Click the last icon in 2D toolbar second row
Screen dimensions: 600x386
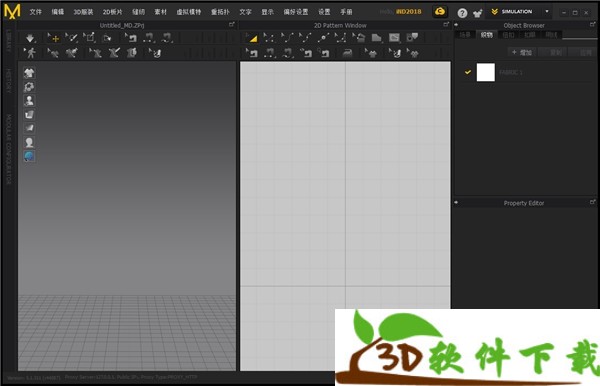(413, 53)
